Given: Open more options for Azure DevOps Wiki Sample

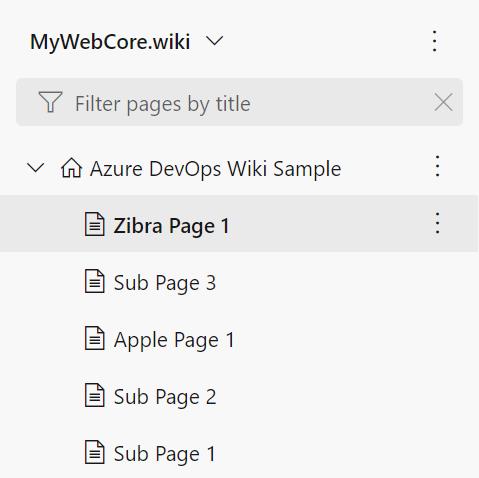Looking at the screenshot, I should (437, 166).
